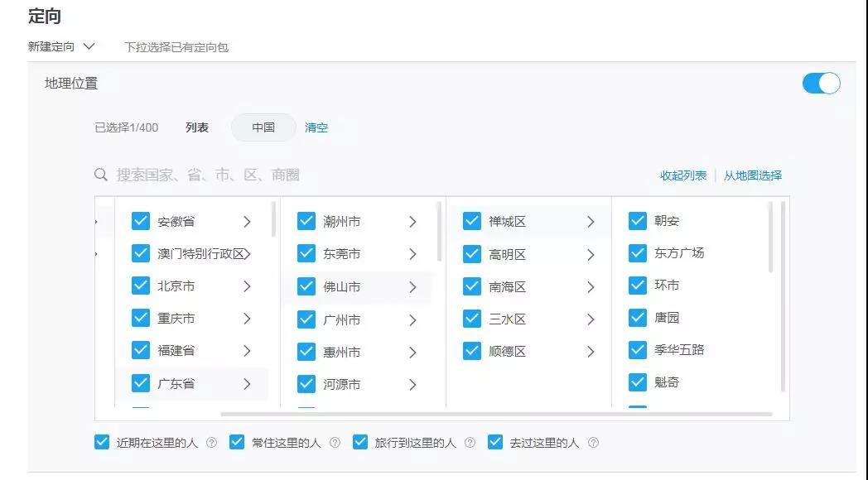868x480 pixels.
Task: Click the horizontal scrollbar under the list
Action: coord(495,414)
